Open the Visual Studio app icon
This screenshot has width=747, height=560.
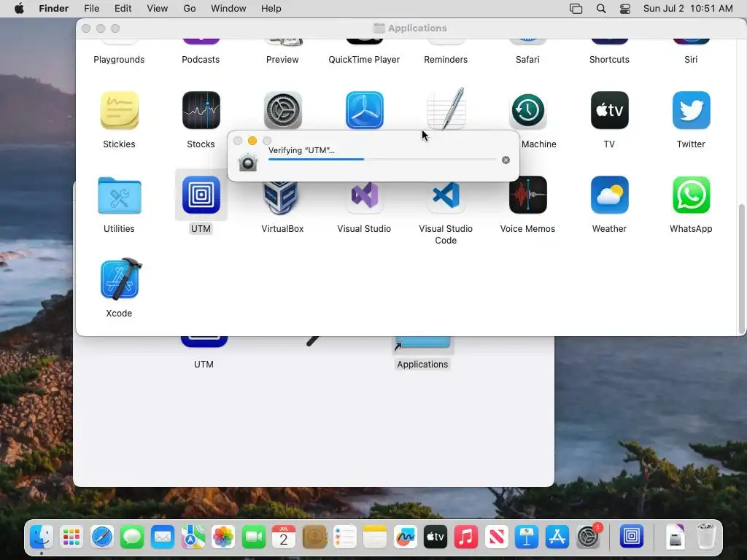tap(365, 197)
